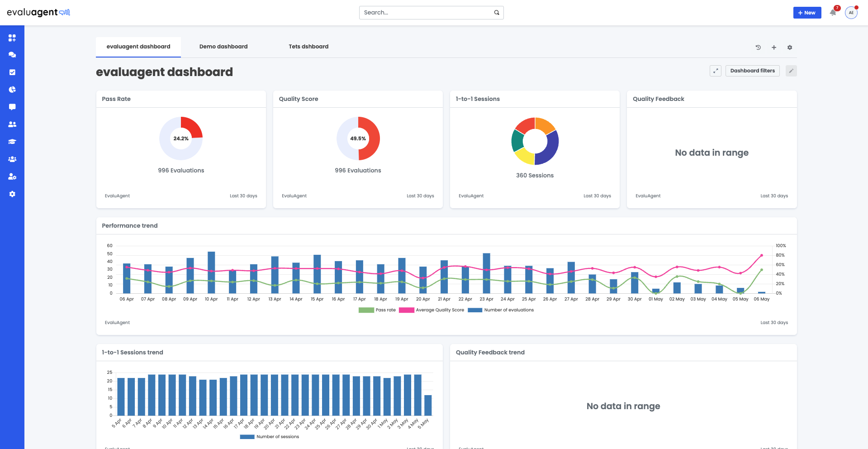
Task: Open the conversations icon in sidebar
Action: coord(12,55)
